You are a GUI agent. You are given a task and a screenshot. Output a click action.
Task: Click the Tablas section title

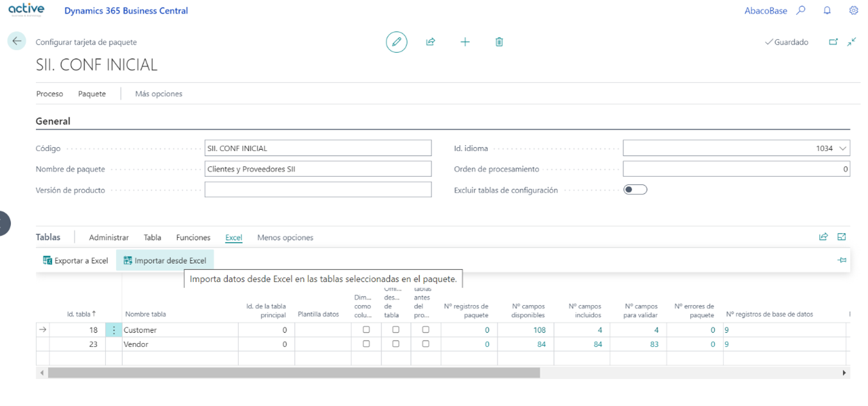[48, 237]
